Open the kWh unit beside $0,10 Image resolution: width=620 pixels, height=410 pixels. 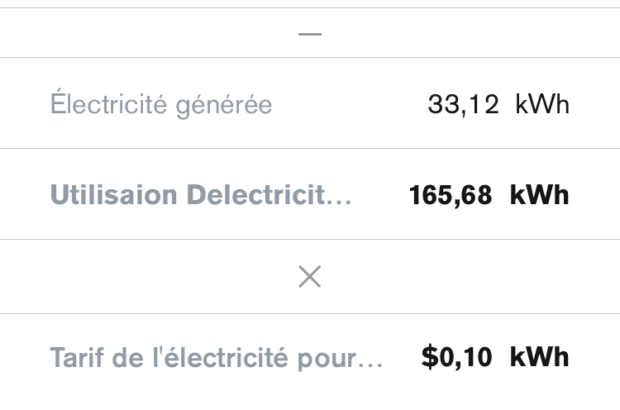point(540,358)
